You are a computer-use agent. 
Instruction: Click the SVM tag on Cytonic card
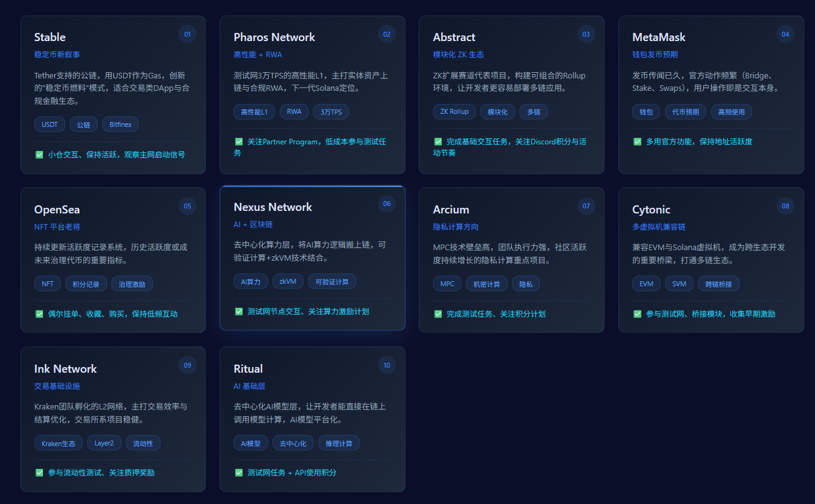pyautogui.click(x=679, y=284)
